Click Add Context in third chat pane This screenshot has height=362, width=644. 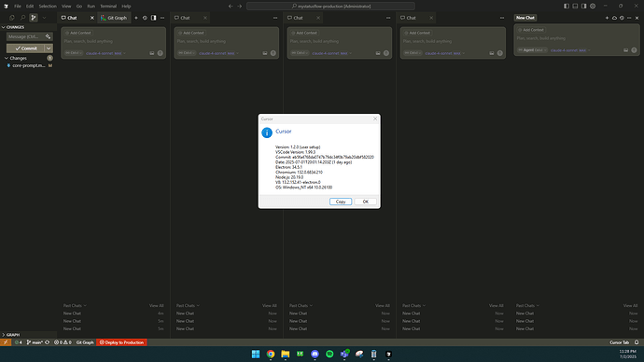coord(304,33)
